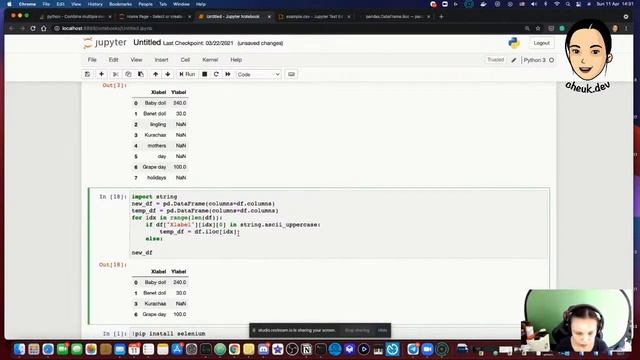
Task: Click the Python 3 kernel idle circle
Action: pos(551,60)
